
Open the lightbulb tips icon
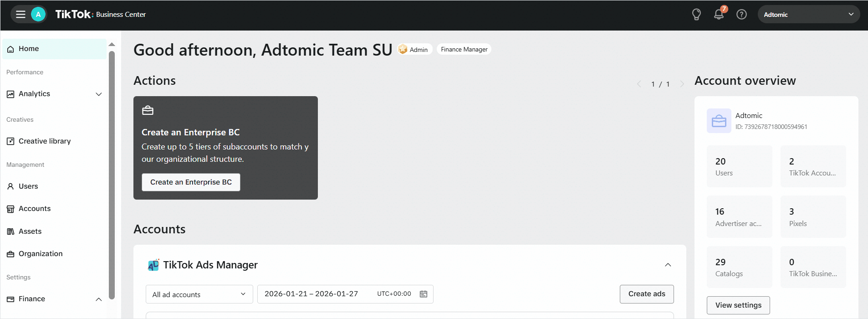tap(696, 15)
